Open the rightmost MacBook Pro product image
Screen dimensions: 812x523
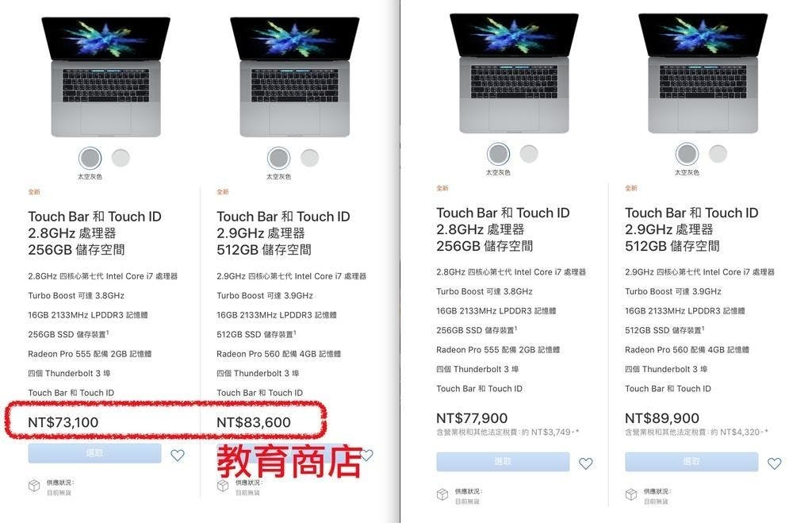tap(703, 72)
